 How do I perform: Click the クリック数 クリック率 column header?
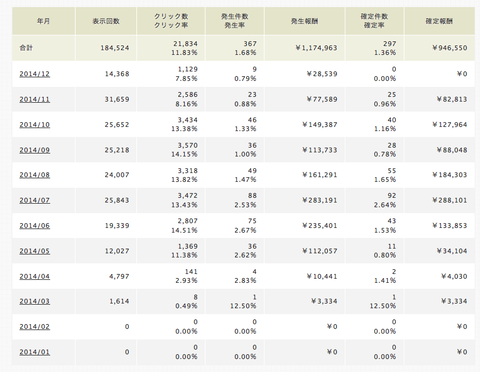[171, 21]
